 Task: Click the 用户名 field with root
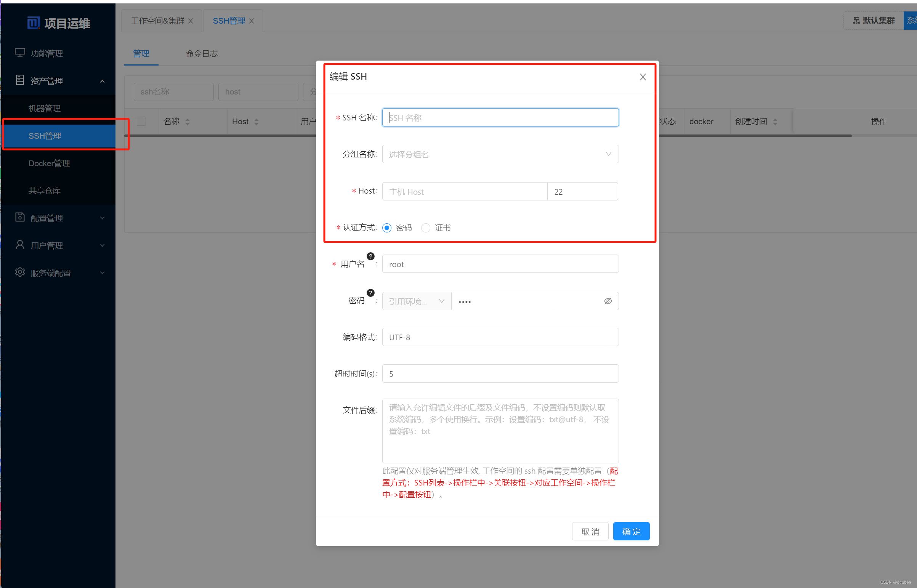tap(500, 264)
